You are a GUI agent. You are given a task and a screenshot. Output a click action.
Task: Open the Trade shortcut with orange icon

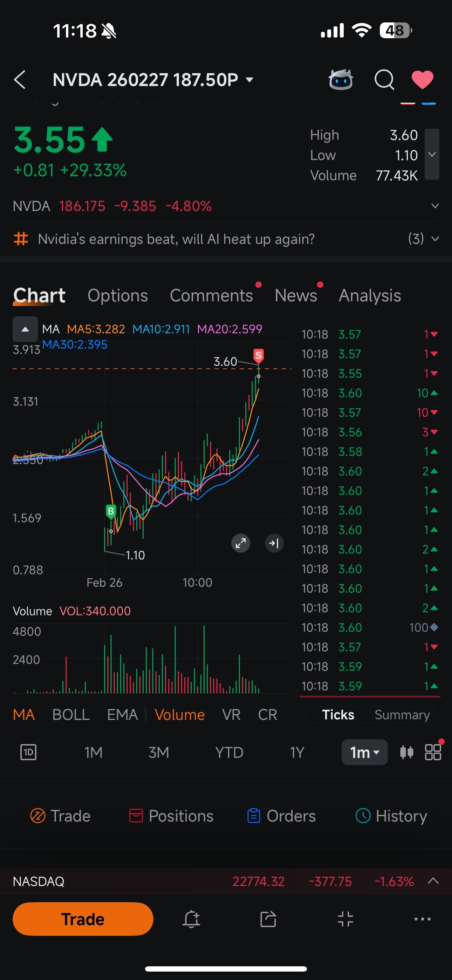point(60,816)
